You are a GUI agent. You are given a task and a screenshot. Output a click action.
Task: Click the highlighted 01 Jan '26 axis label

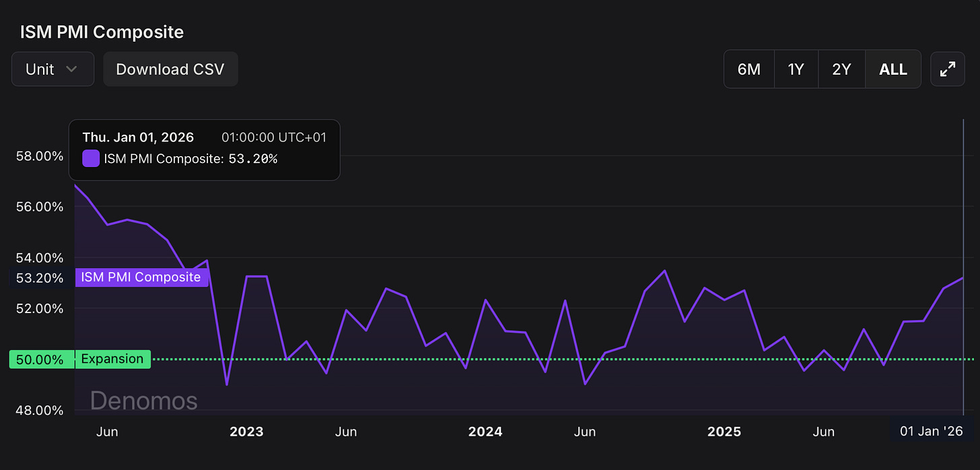[x=931, y=431]
